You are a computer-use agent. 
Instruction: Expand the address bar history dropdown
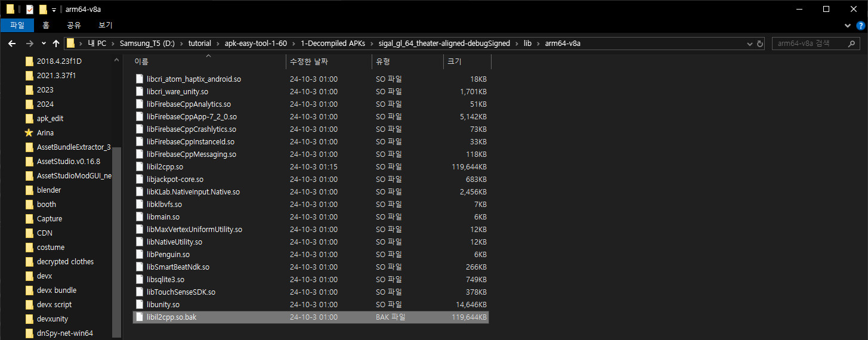pyautogui.click(x=750, y=44)
